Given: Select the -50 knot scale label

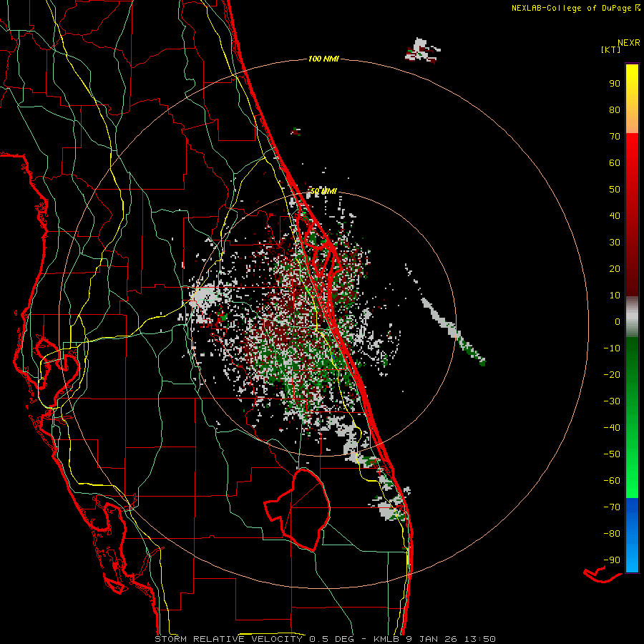Looking at the screenshot, I should point(612,454).
